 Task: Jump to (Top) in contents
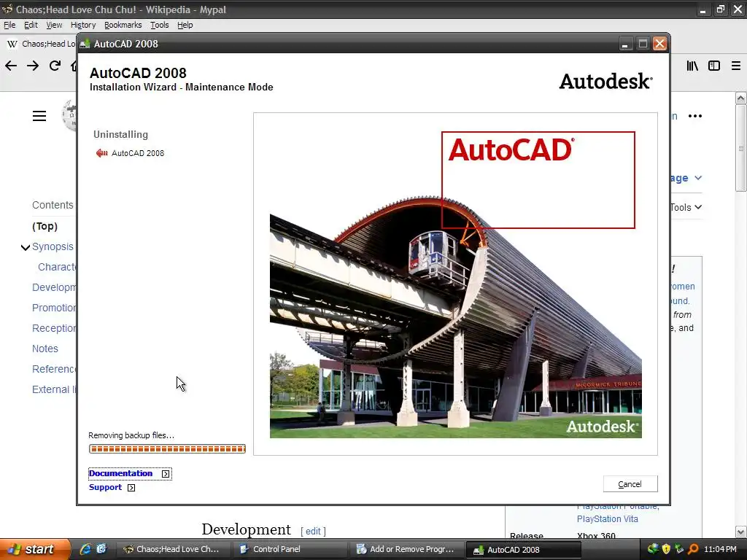pos(44,226)
